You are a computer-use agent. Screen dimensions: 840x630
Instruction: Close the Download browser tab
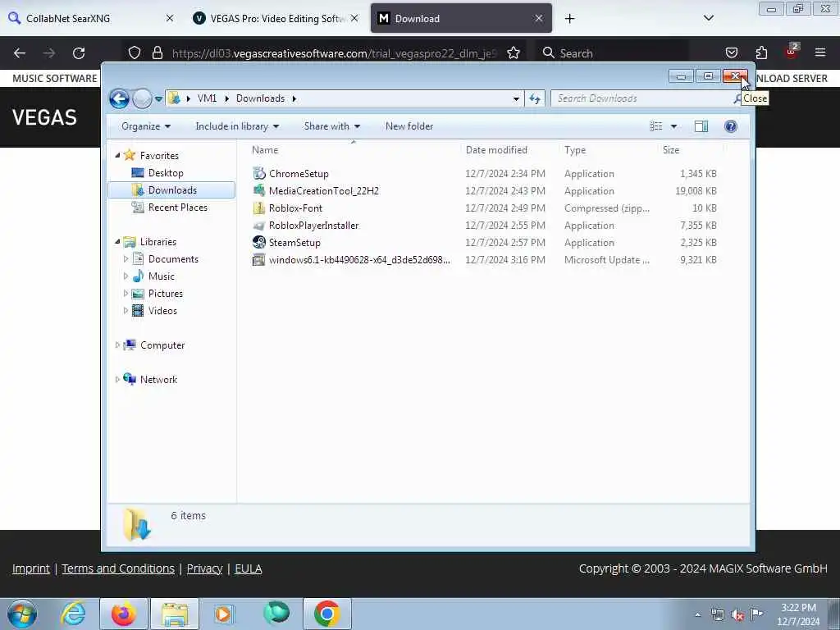tap(539, 18)
